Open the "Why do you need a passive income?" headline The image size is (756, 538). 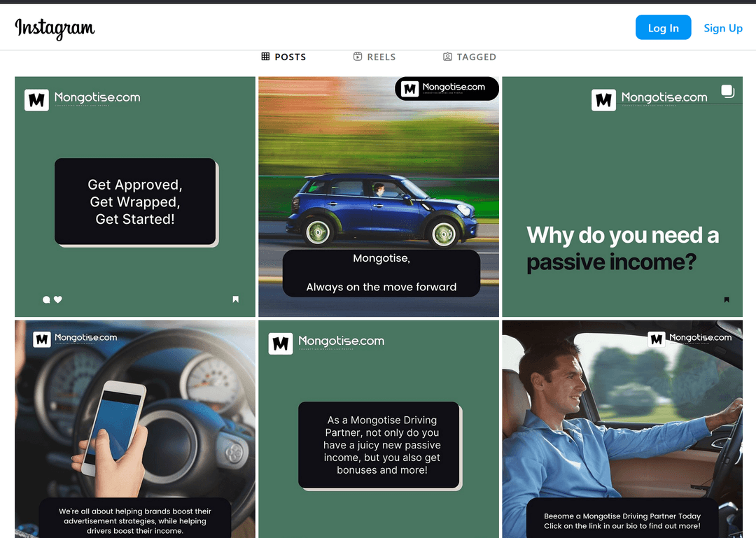click(622, 248)
